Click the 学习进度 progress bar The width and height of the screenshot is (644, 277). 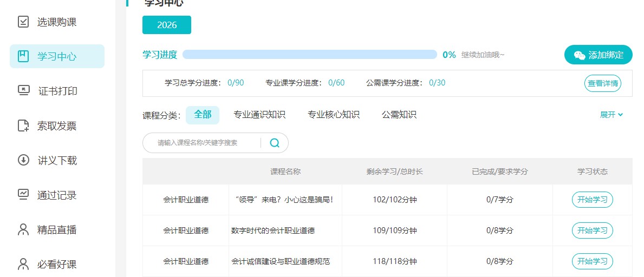(309, 55)
